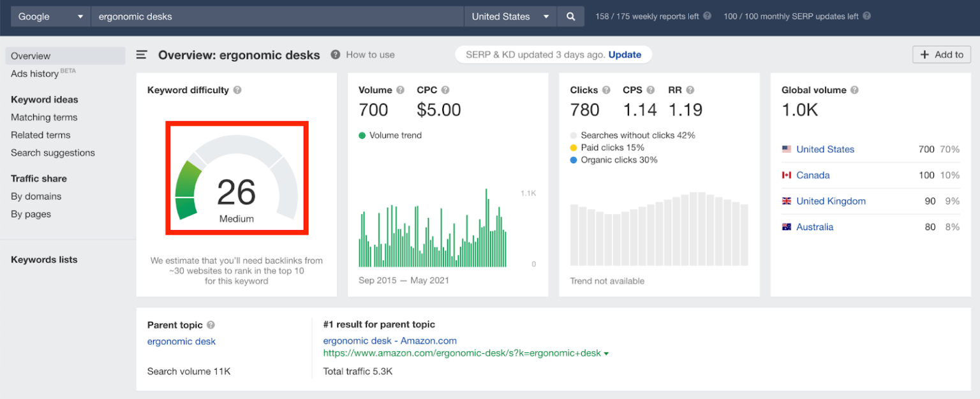Open the Google search engine selector

tap(50, 16)
